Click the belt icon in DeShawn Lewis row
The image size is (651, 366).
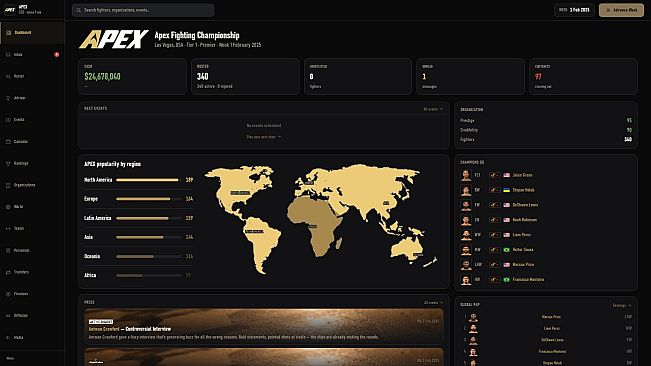pos(494,205)
